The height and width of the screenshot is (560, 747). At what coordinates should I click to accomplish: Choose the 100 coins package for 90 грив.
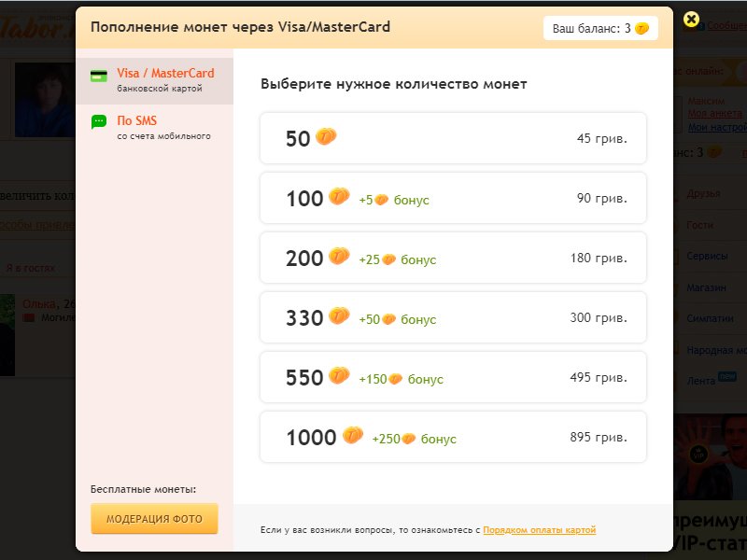tap(453, 198)
